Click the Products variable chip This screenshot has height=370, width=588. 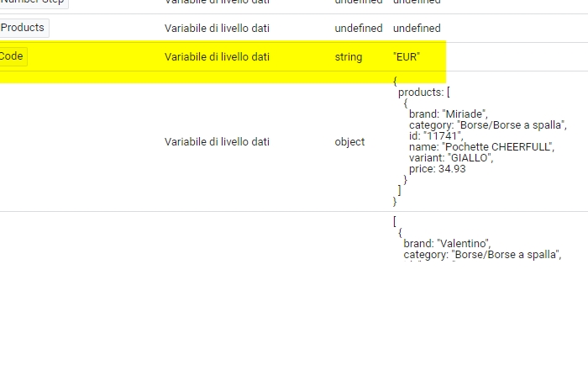pos(23,28)
